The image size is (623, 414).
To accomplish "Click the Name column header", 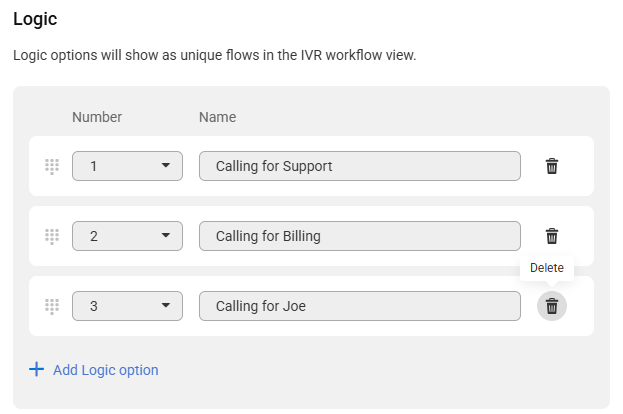I will 217,117.
